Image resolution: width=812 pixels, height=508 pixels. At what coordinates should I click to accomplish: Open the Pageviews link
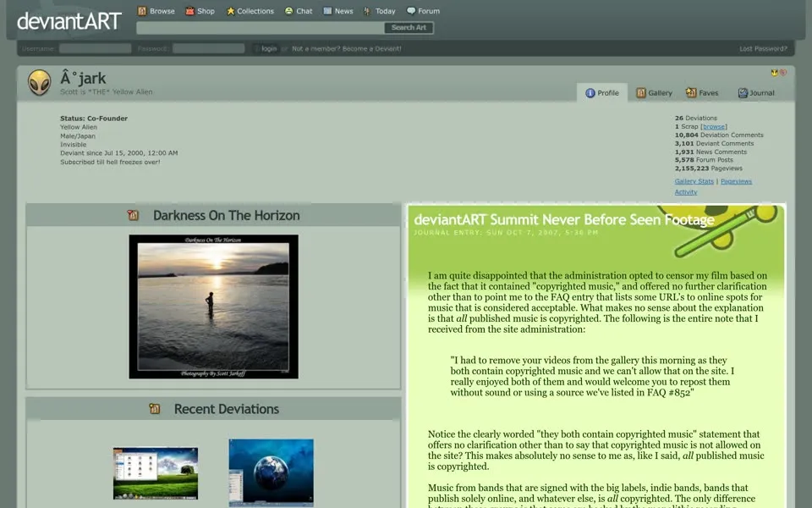[736, 181]
